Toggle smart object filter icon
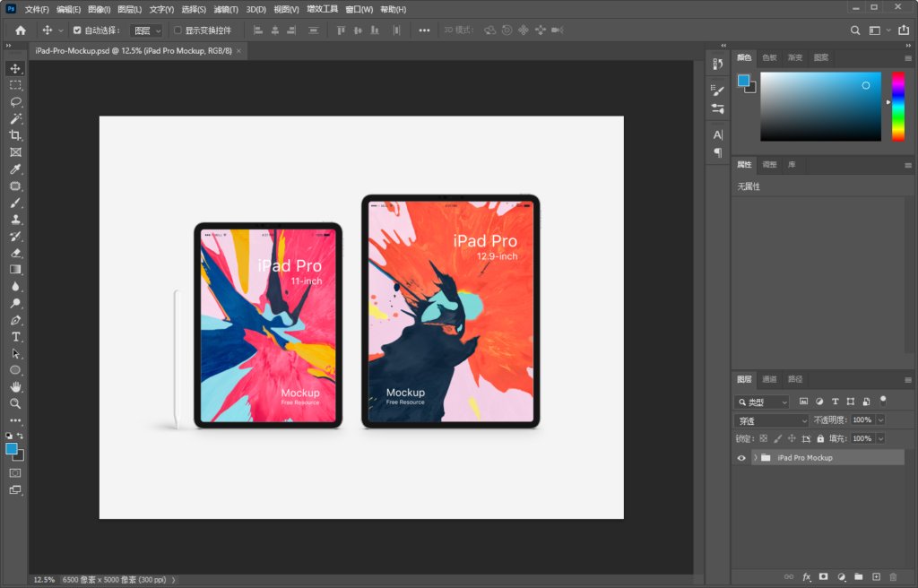Image resolution: width=918 pixels, height=588 pixels. point(867,402)
